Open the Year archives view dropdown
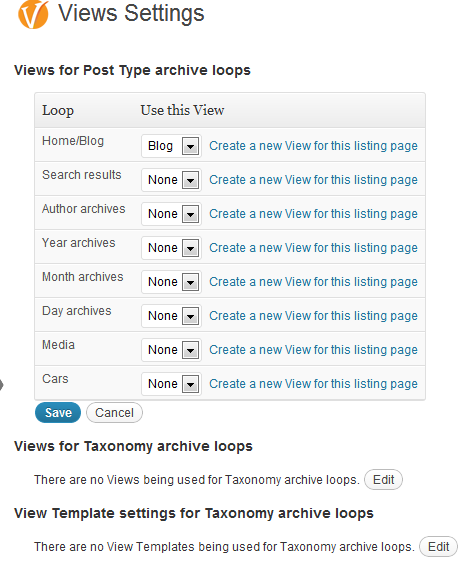475x563 pixels. [x=171, y=248]
